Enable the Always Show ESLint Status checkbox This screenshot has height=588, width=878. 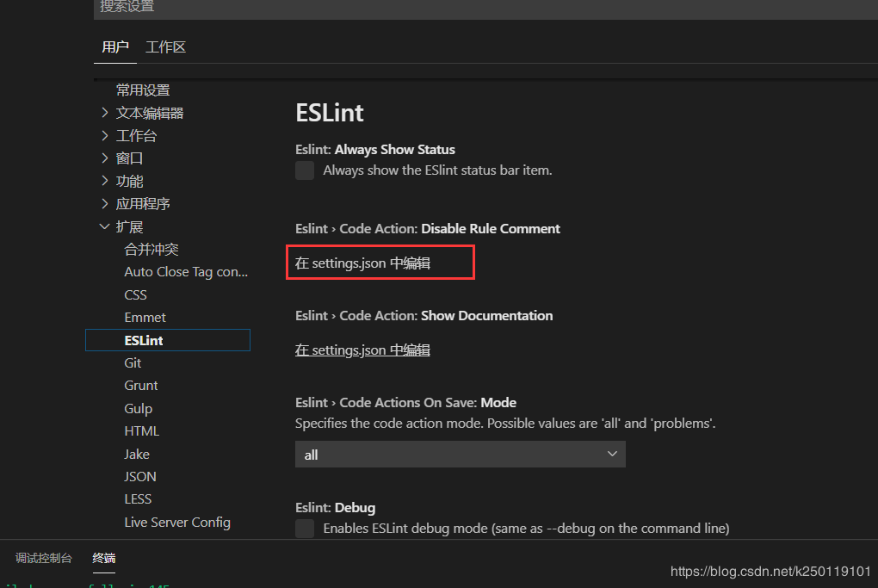click(305, 170)
